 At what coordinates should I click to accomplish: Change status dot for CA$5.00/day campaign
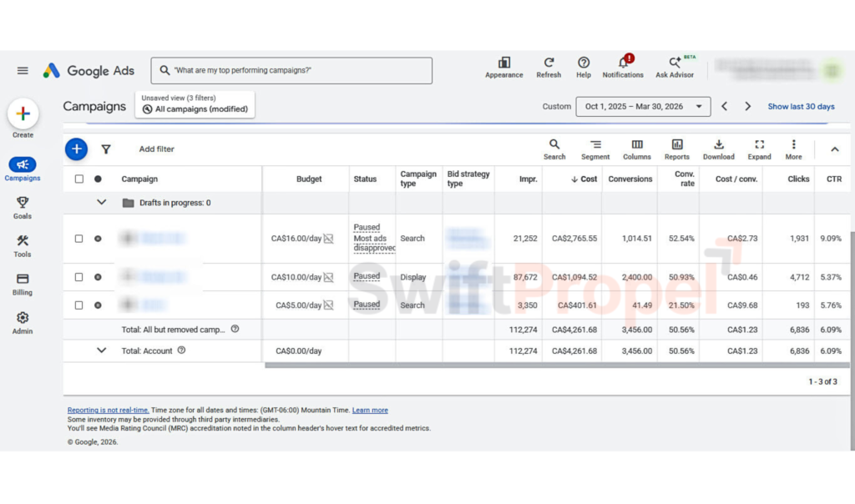tap(98, 305)
